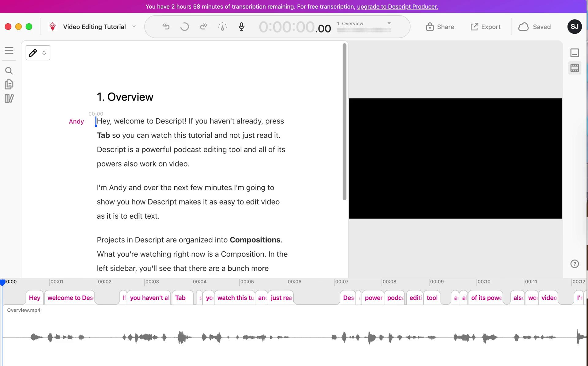This screenshot has width=588, height=366.
Task: Toggle the video filmstrip panel icon
Action: pos(575,68)
